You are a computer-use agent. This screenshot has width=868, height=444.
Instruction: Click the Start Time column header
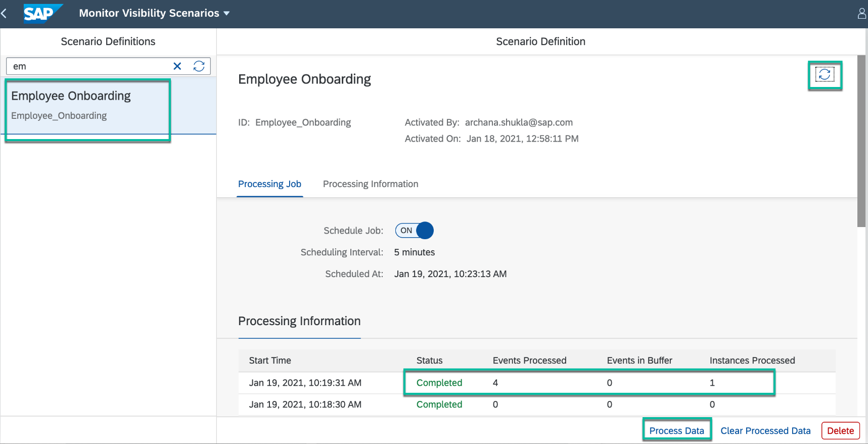click(270, 361)
